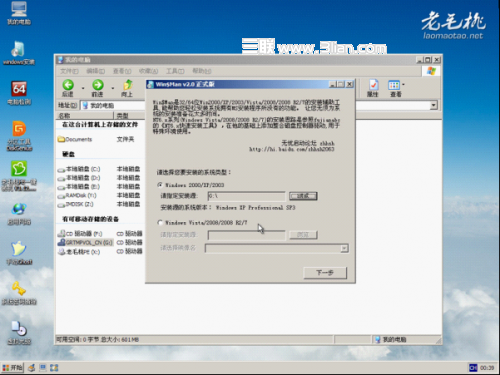The image size is (500, 375).
Task: Click the install source path field G:\
Action: tap(246, 196)
